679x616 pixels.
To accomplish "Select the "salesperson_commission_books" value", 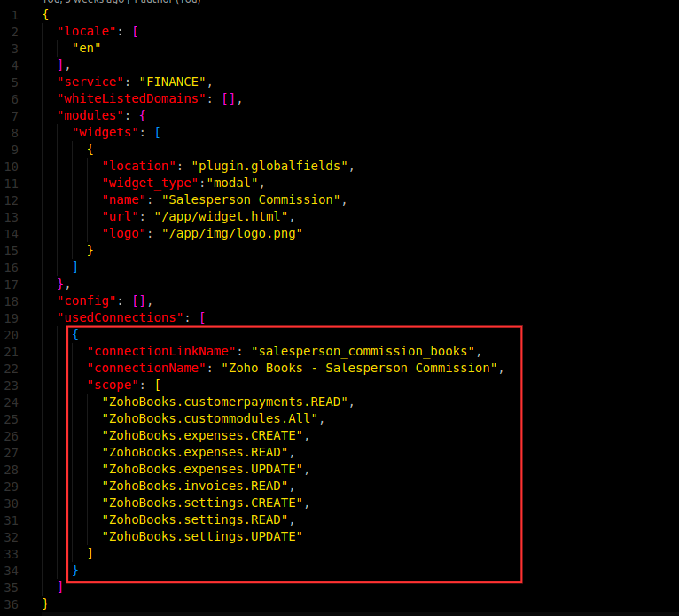I will coord(363,352).
